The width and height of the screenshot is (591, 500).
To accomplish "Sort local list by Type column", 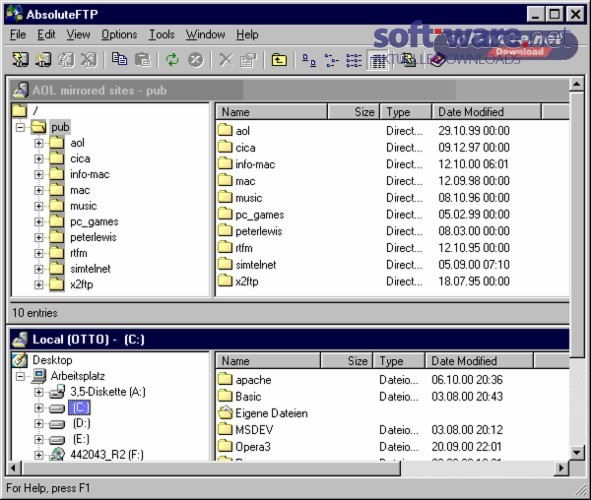I will [x=399, y=361].
